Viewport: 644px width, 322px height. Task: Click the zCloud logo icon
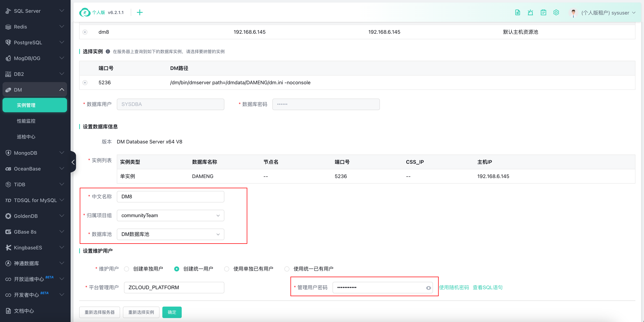point(85,13)
